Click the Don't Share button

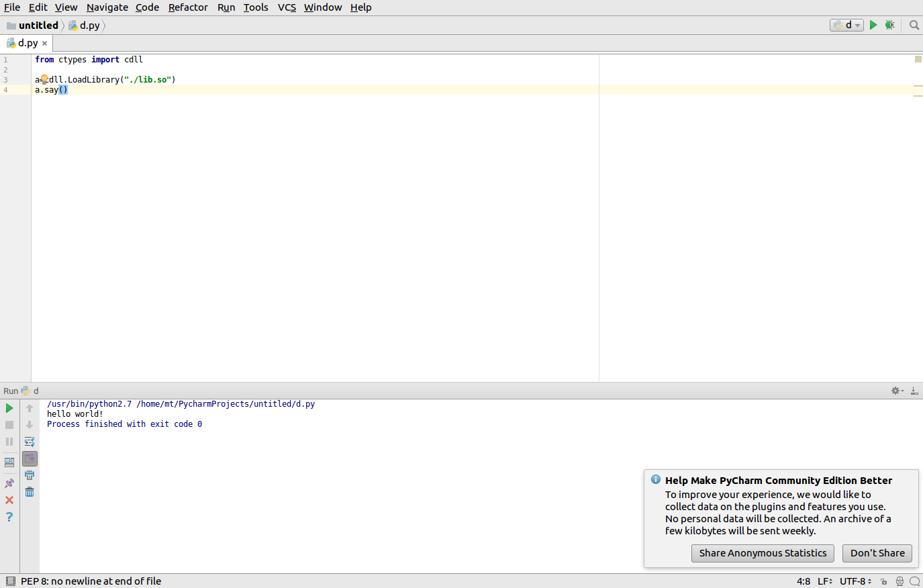pyautogui.click(x=877, y=553)
